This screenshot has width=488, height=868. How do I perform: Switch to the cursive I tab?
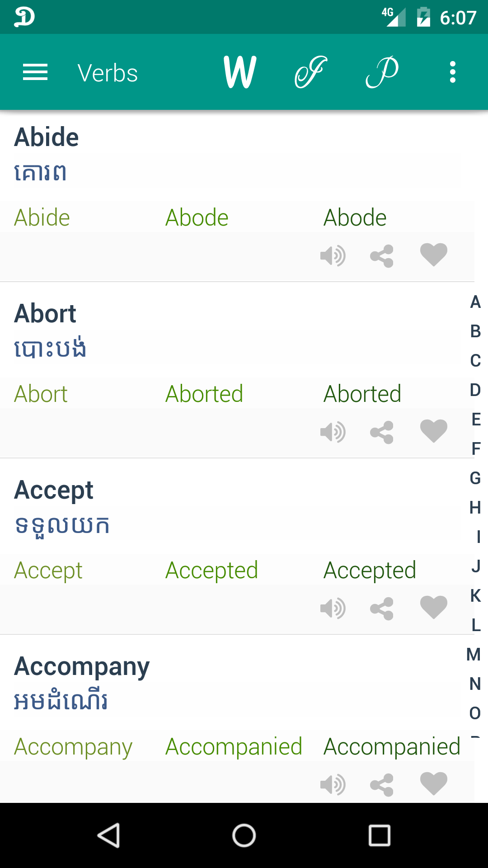(310, 72)
